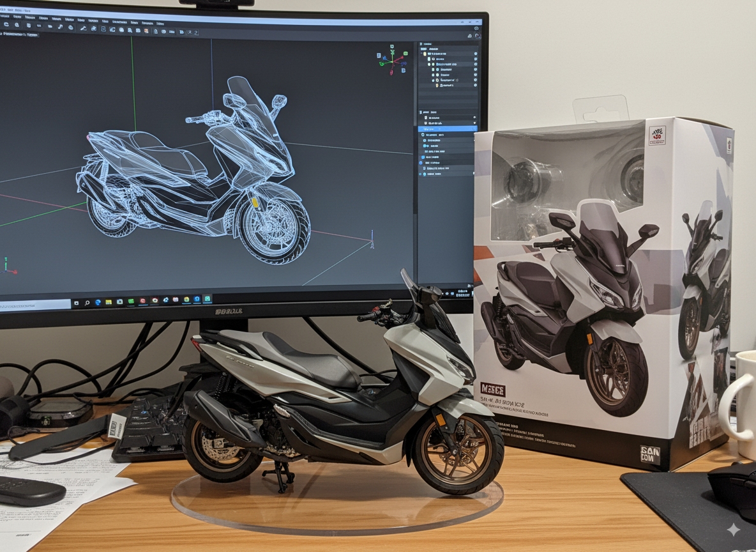Collapse the root item in the scene tree
Image resolution: width=756 pixels, height=552 pixels.
(420, 54)
